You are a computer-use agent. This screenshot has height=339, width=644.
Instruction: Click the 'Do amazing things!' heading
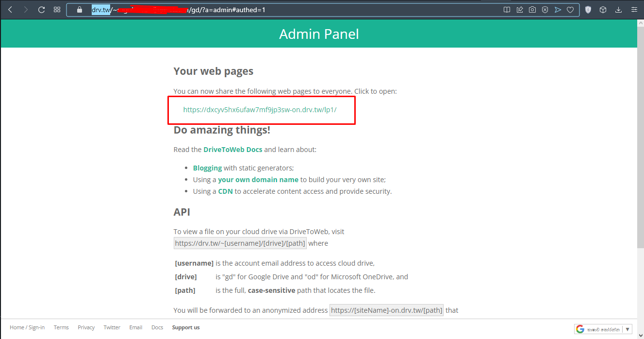[222, 130]
